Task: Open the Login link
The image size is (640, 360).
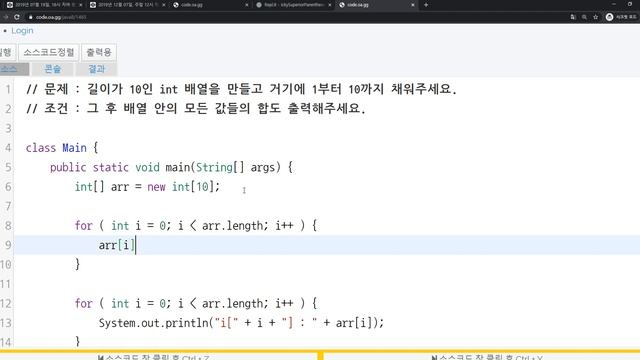Action: click(22, 31)
